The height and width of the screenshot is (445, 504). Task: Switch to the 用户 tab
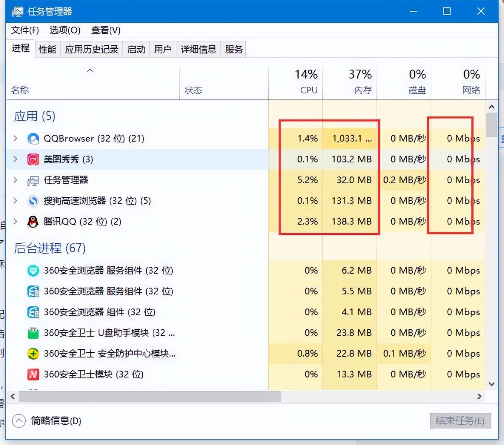click(163, 49)
